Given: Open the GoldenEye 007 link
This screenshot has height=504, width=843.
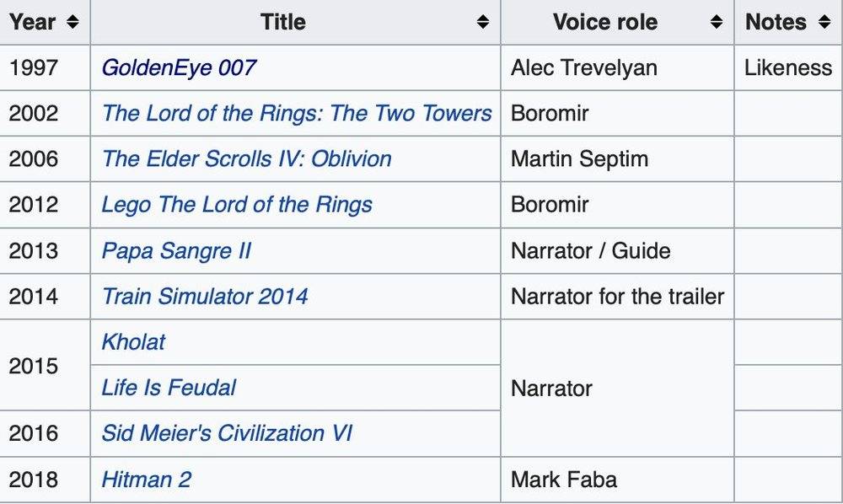Looking at the screenshot, I should 179,67.
